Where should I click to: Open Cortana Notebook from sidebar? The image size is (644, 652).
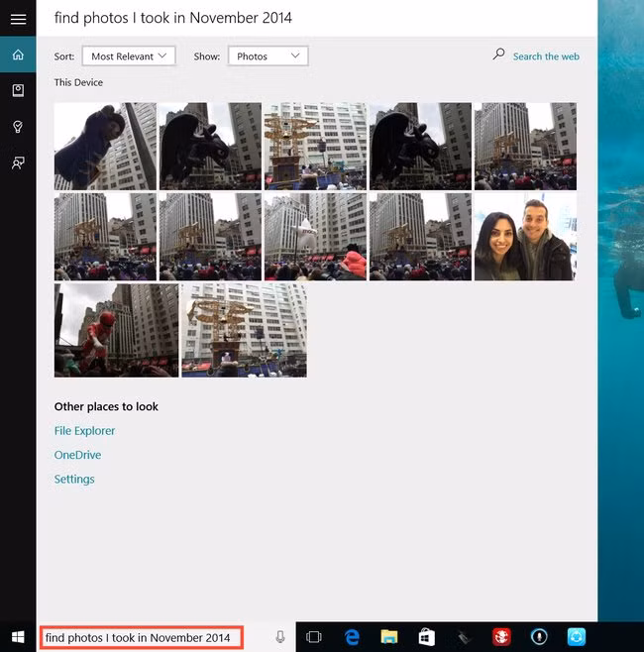[18, 90]
